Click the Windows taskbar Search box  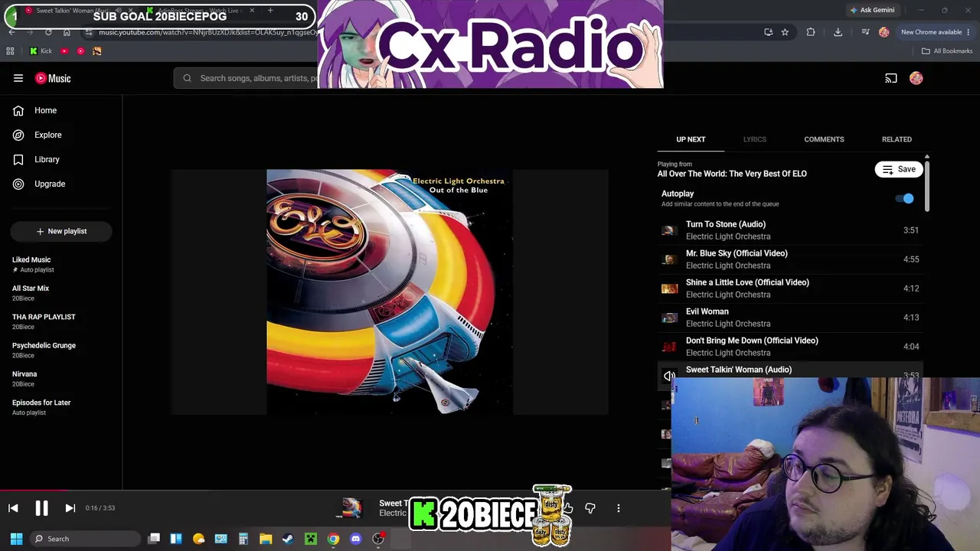click(x=84, y=539)
